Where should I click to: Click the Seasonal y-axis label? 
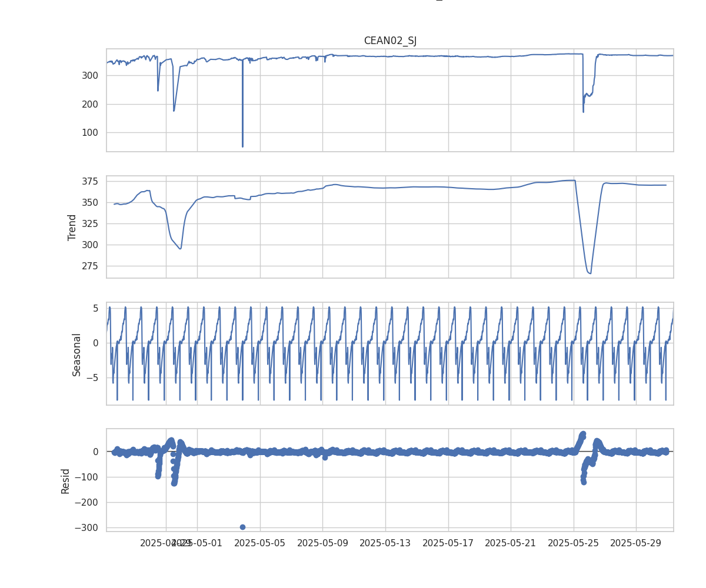tap(76, 354)
